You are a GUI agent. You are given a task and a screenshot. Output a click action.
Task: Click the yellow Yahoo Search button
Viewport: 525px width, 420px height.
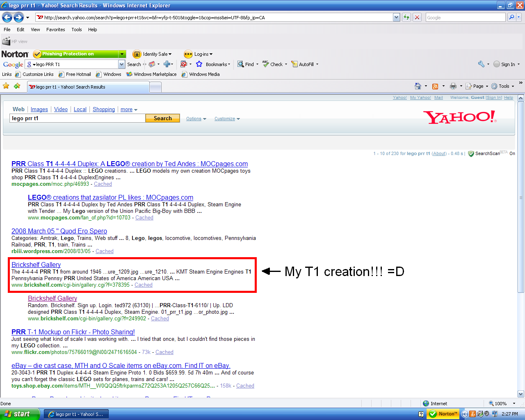click(163, 118)
